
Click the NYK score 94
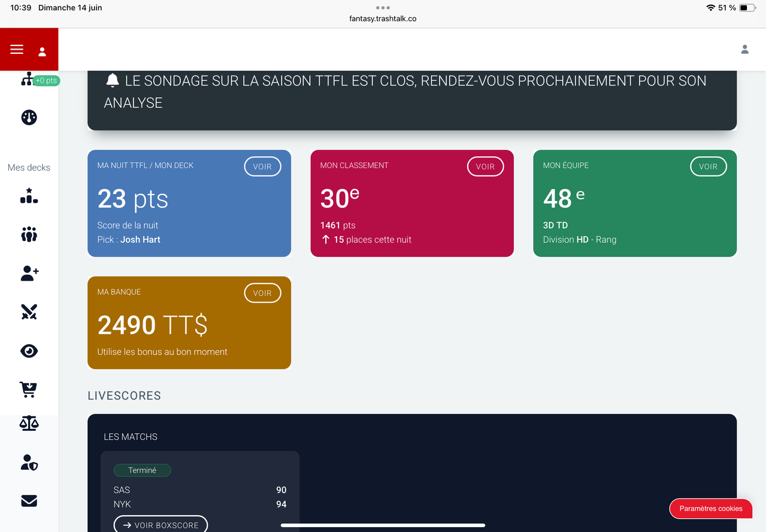pos(281,504)
